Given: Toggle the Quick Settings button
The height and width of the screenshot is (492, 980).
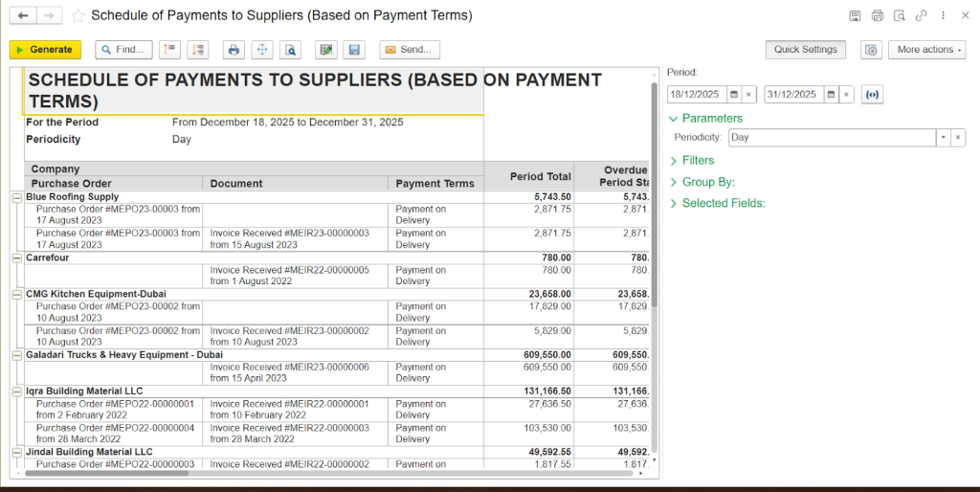Looking at the screenshot, I should click(x=806, y=50).
